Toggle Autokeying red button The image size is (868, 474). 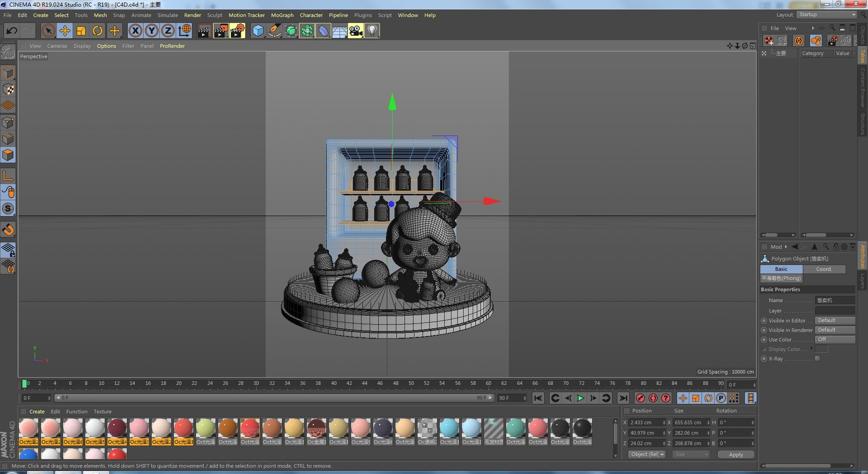(x=653, y=398)
